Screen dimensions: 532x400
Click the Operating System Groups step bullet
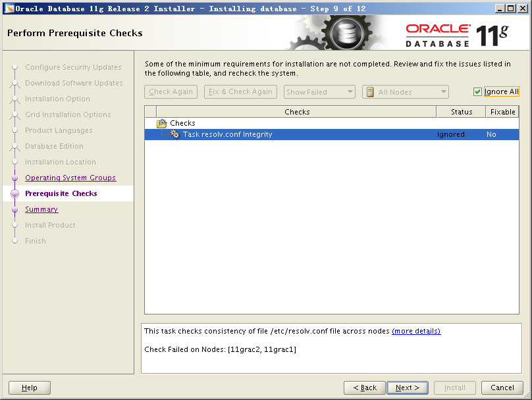(15, 178)
